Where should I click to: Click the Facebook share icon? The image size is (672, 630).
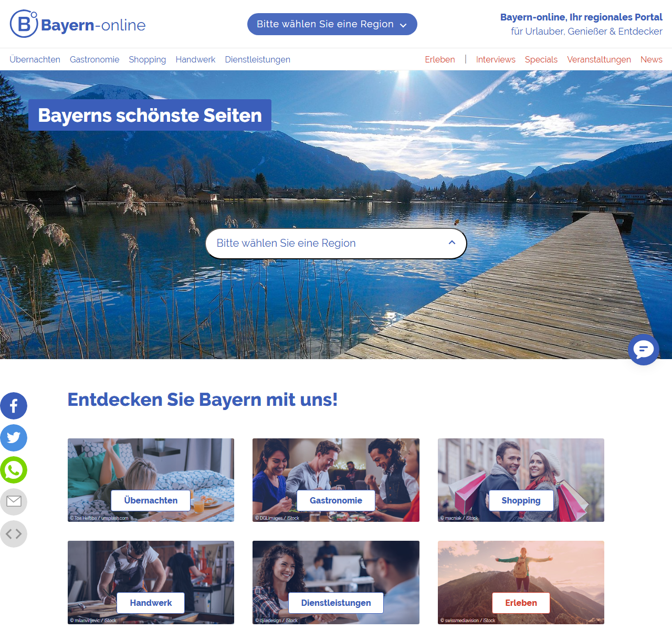[x=14, y=406]
